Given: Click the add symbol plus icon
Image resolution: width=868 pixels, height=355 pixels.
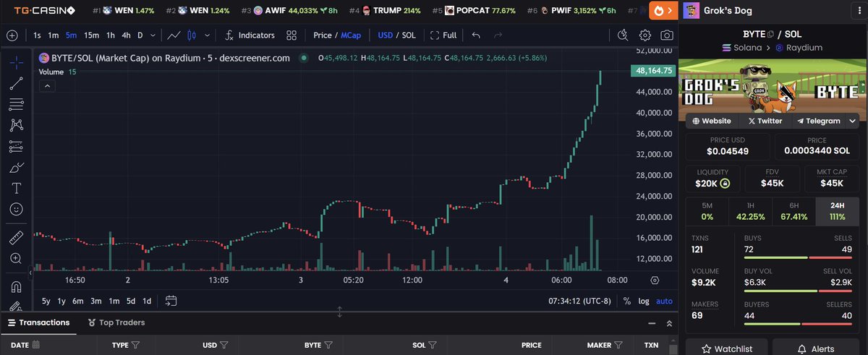Looking at the screenshot, I should (x=12, y=35).
